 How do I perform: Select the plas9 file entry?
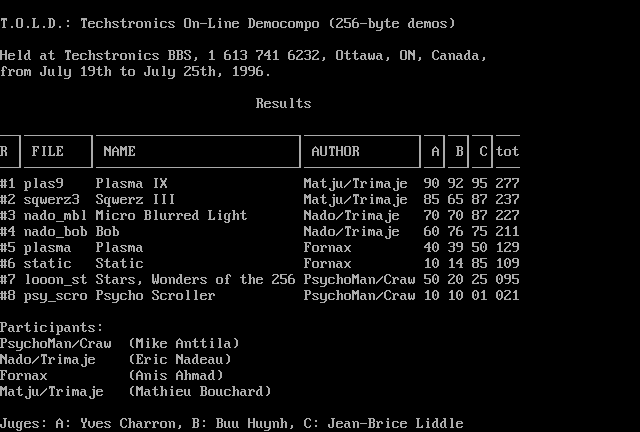[43, 184]
